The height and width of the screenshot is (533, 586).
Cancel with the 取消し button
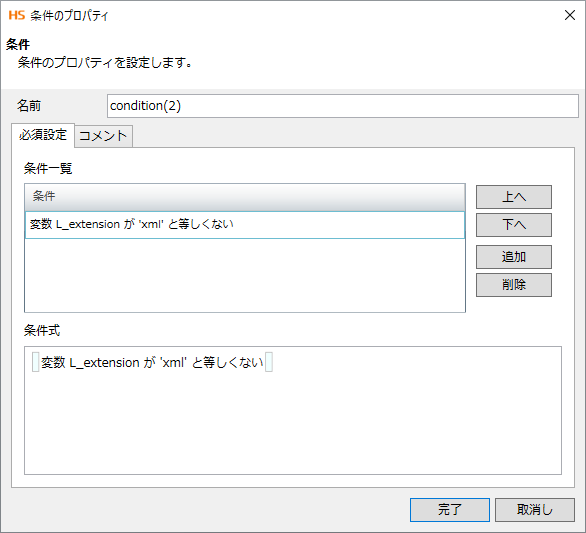point(535,509)
